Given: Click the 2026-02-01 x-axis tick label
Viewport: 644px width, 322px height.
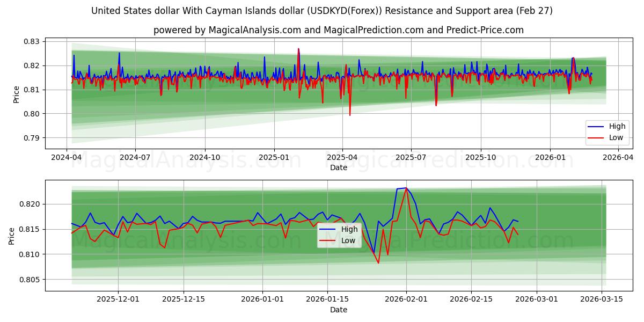Looking at the screenshot, I should pos(406,299).
